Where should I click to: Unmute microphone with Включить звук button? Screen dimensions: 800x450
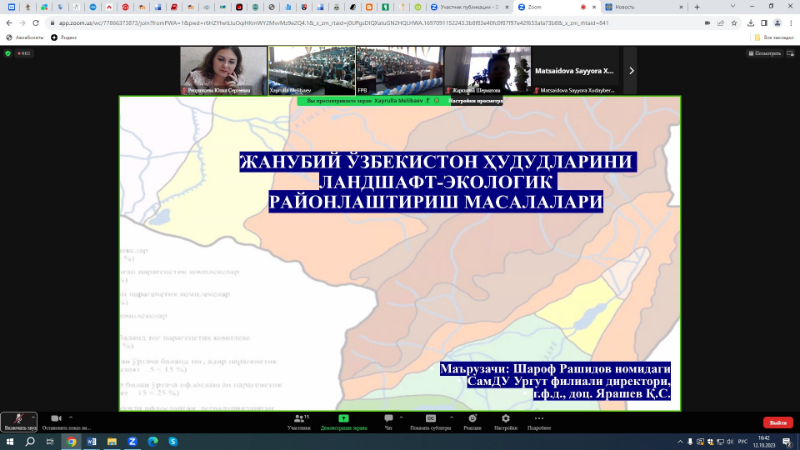(x=21, y=421)
